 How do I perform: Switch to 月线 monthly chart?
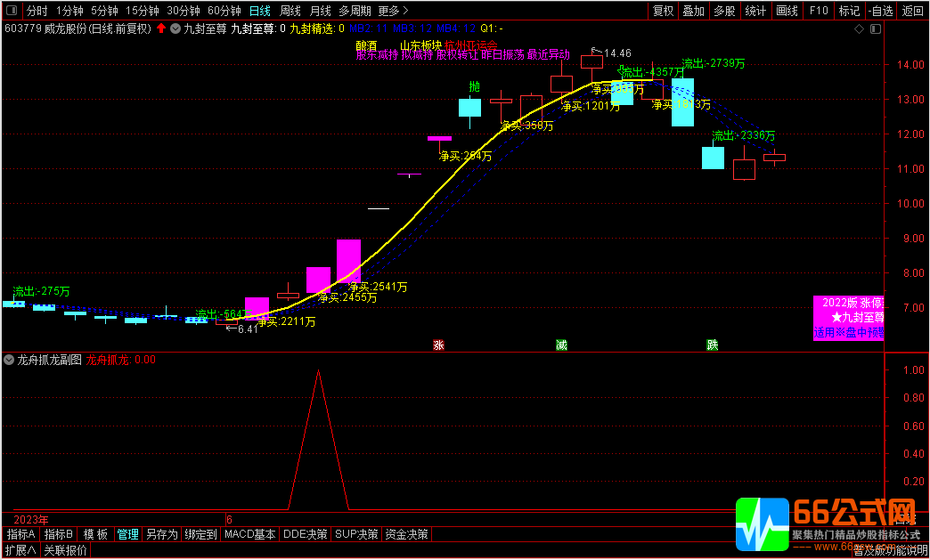point(321,11)
